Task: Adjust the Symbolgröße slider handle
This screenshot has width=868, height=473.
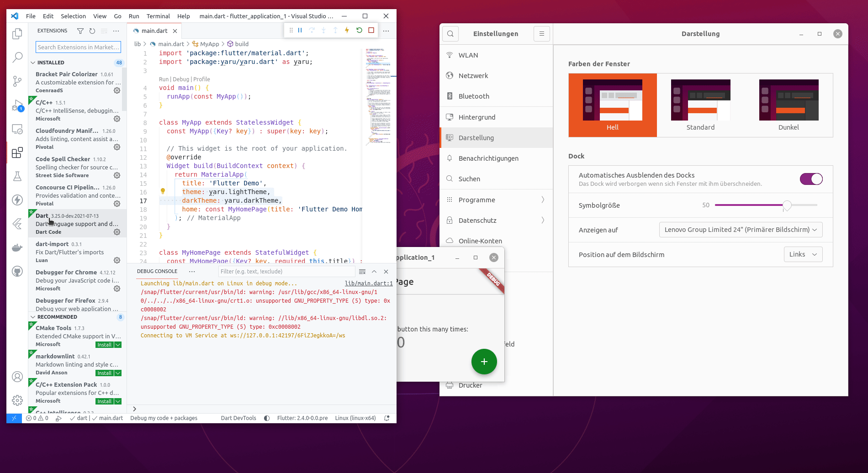Action: tap(787, 205)
